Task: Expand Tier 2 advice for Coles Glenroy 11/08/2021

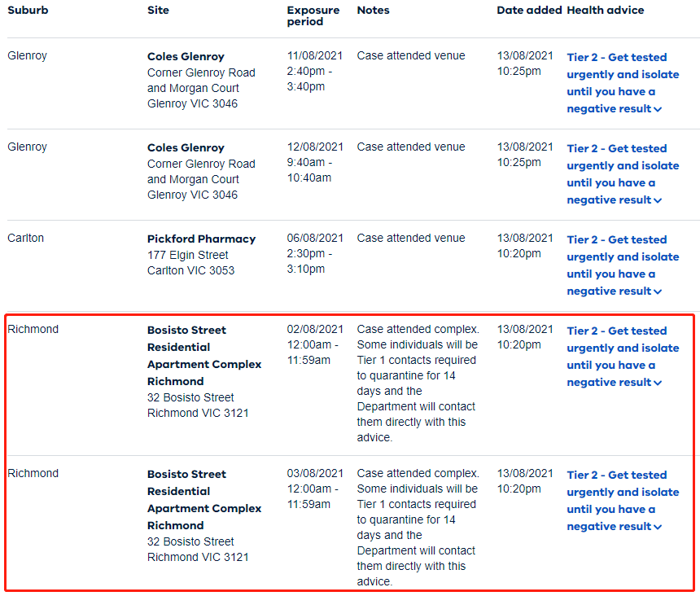Action: 623,83
